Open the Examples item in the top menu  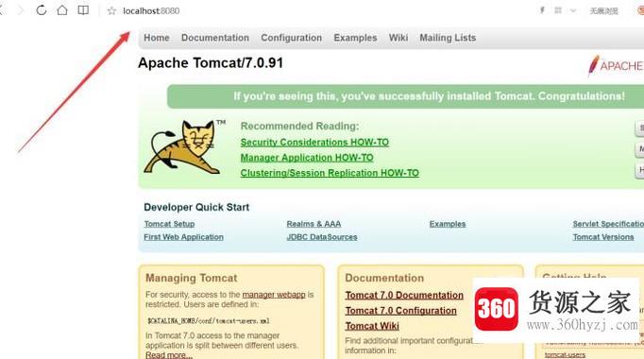click(x=355, y=38)
